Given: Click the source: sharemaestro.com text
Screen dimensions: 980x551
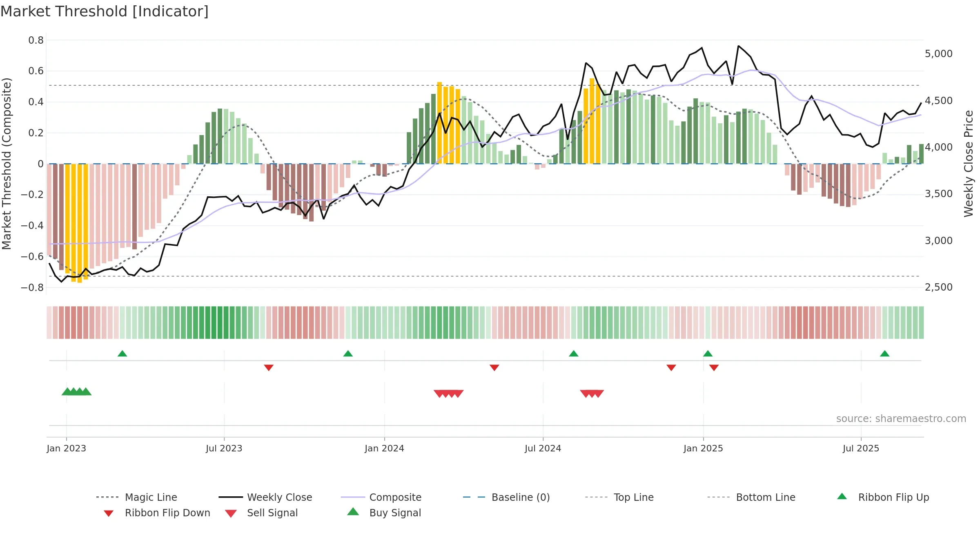Looking at the screenshot, I should (901, 419).
